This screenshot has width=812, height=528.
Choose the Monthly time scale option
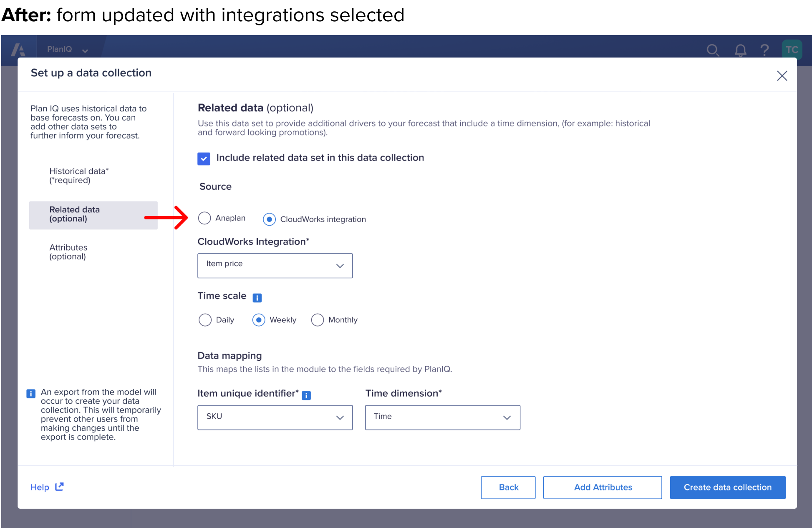[x=318, y=320]
